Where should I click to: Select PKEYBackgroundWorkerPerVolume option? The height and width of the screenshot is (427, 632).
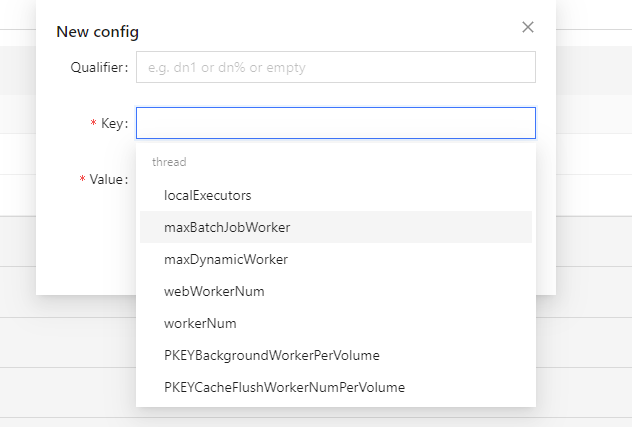[271, 355]
